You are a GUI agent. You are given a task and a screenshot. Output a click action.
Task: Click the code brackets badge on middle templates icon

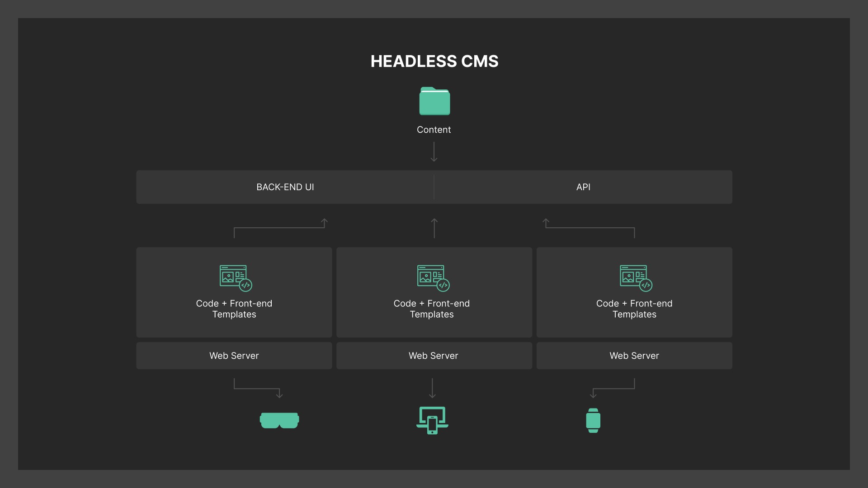443,285
